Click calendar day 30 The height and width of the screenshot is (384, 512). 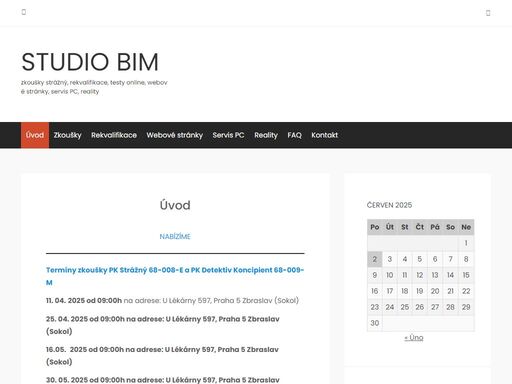[375, 323]
